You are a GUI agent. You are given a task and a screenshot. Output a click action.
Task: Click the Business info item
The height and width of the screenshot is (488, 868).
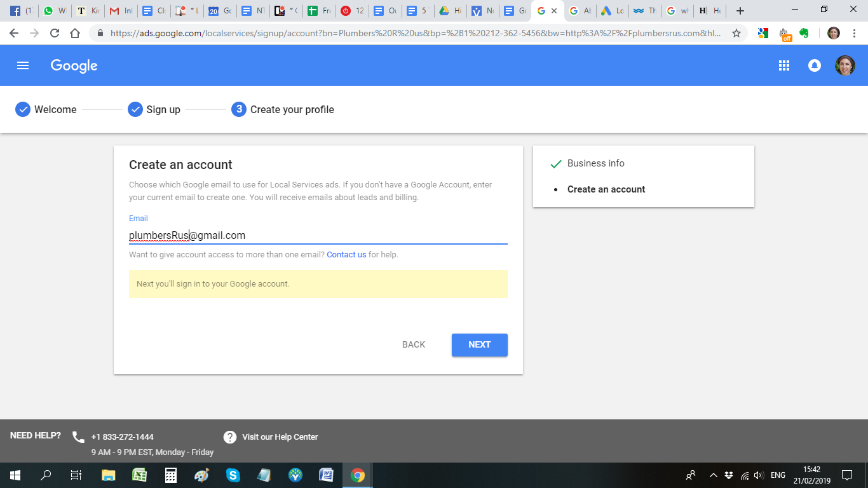coord(596,163)
